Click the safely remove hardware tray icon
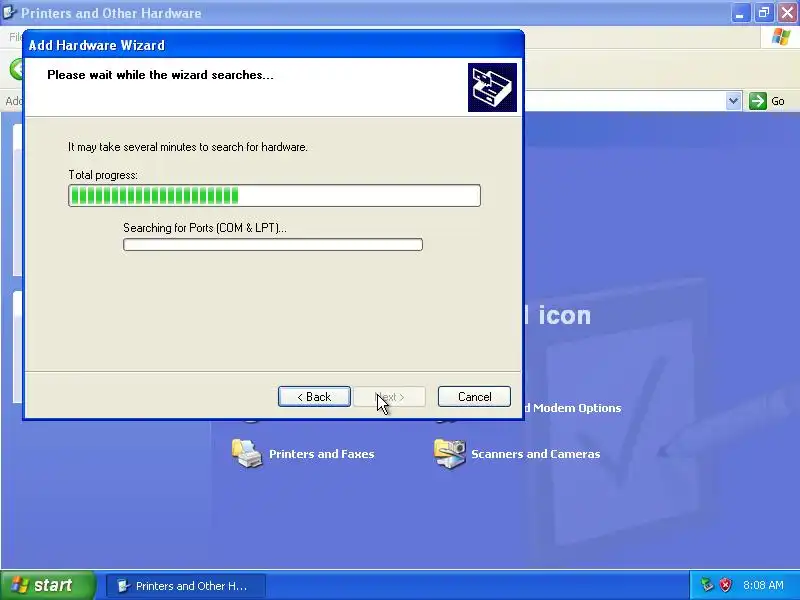The width and height of the screenshot is (800, 600). (707, 585)
